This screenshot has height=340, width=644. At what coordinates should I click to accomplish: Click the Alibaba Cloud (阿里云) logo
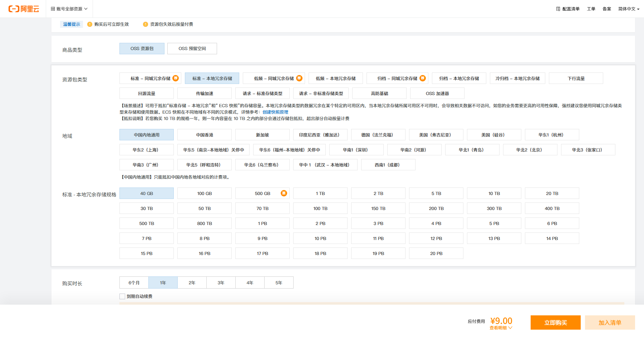[x=24, y=9]
